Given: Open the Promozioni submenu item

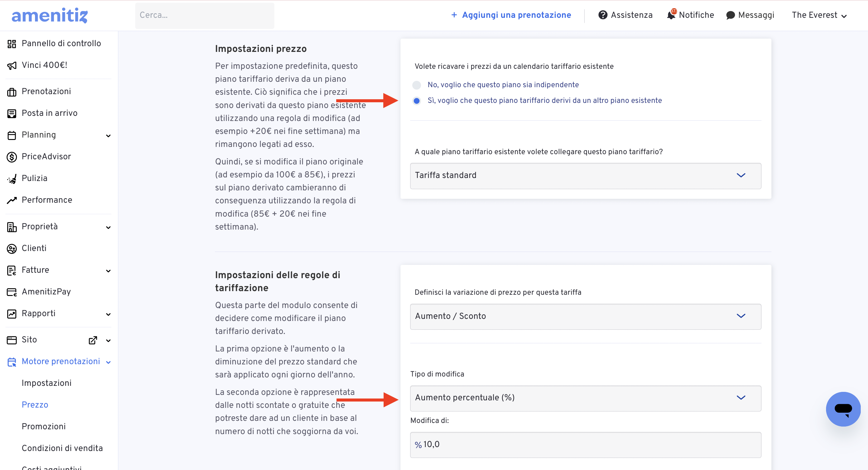Looking at the screenshot, I should click(44, 426).
